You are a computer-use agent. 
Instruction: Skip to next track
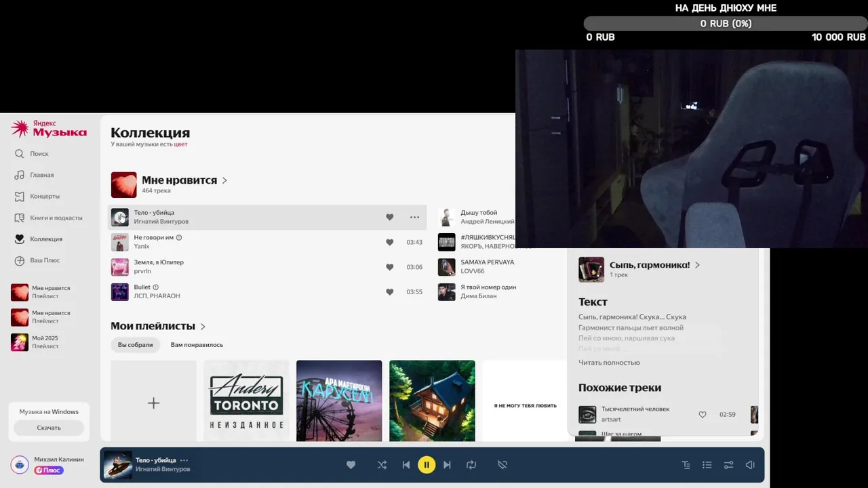coord(447,465)
